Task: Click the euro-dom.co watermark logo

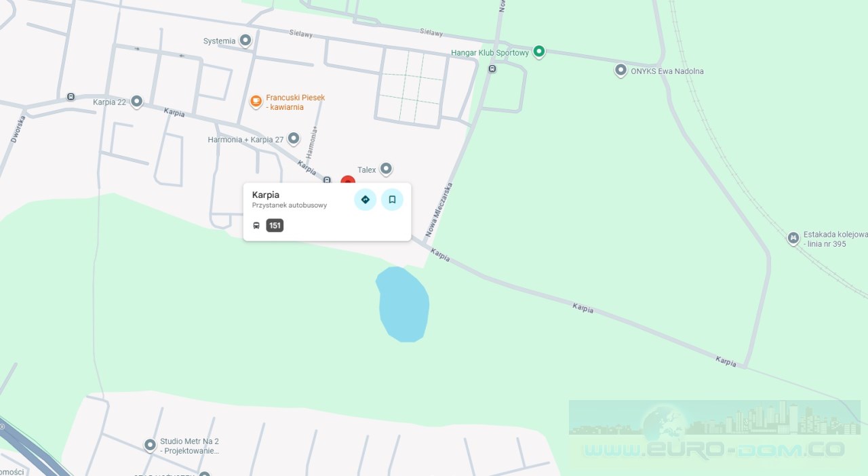Action: click(x=714, y=433)
